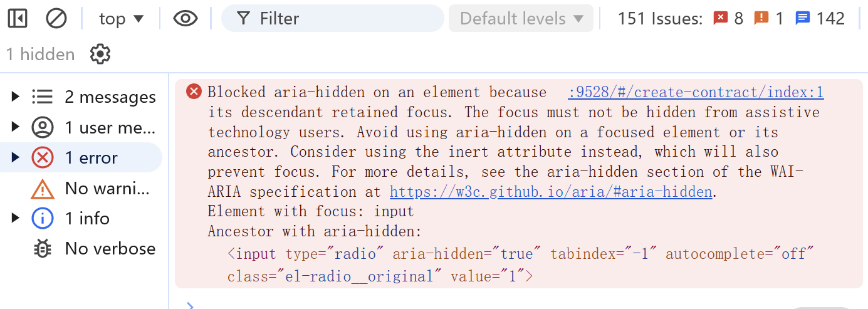Click the orange warning issues badge
This screenshot has width=868, height=309.
coord(768,19)
